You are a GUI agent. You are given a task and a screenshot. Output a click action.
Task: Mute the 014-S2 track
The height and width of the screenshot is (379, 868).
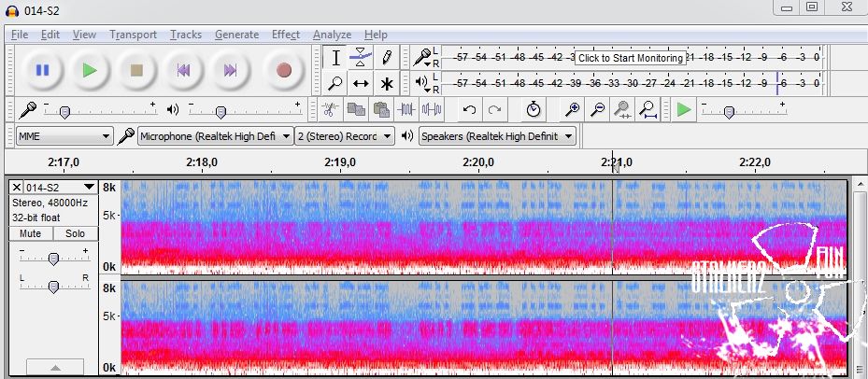point(31,233)
